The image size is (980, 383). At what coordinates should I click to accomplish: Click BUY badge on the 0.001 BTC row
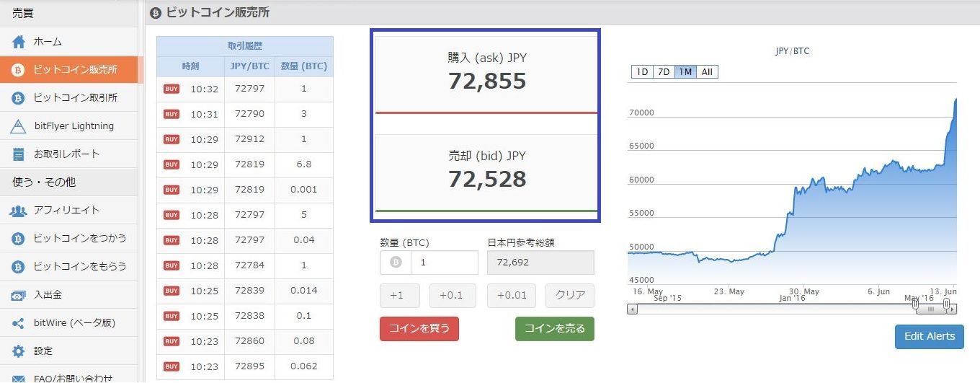pos(171,190)
